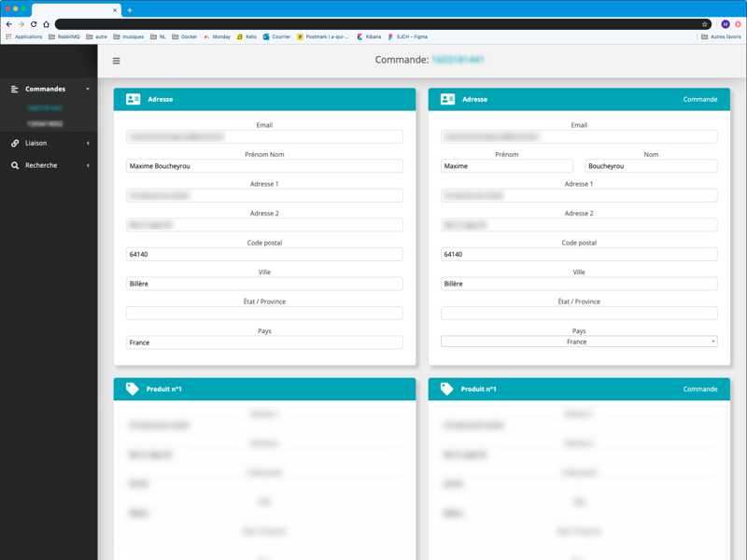Toggle sidebar with the hamburger menu icon
Image resolution: width=747 pixels, height=560 pixels.
click(116, 61)
